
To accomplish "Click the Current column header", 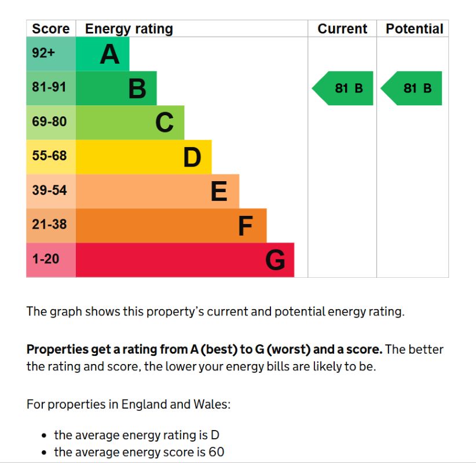I will 342,29.
